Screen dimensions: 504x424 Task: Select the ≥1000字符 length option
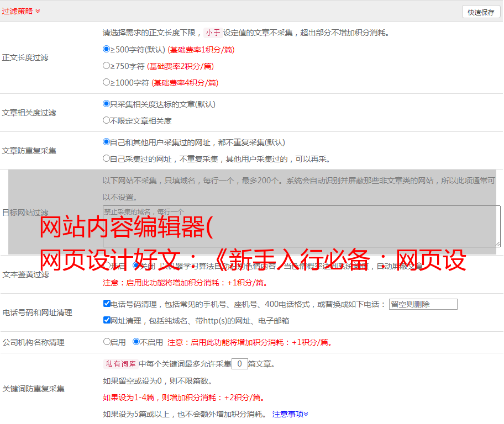107,82
